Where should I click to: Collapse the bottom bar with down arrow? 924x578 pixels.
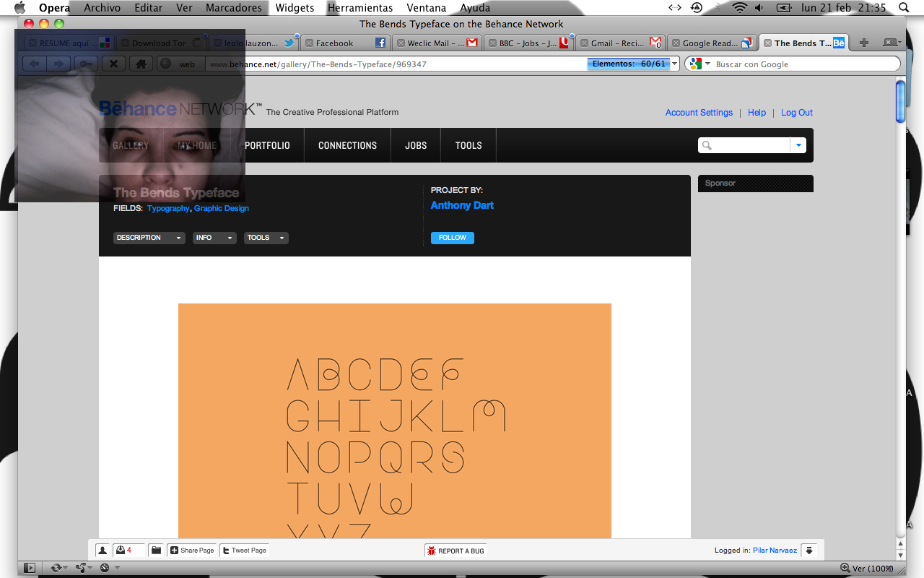[x=809, y=551]
